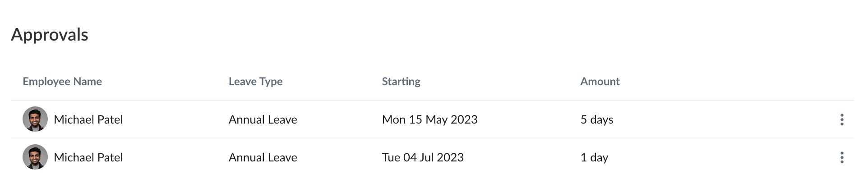Click the 5 days amount cell

click(597, 119)
